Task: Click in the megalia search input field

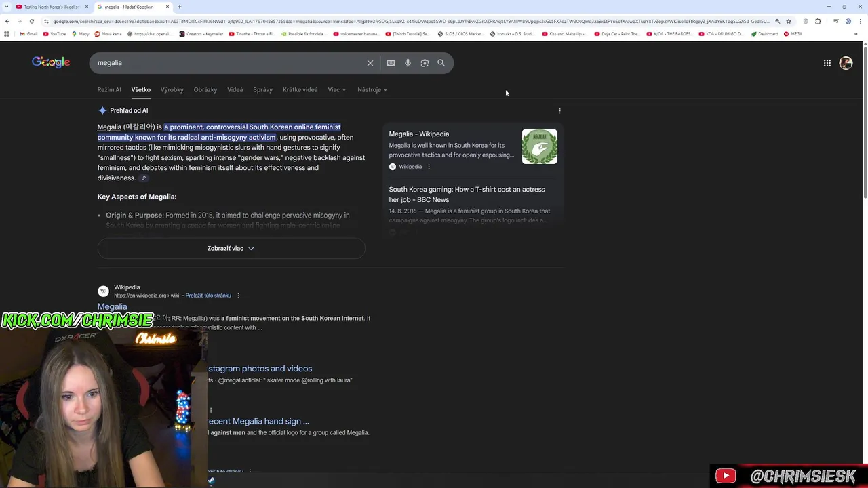Action: pos(231,63)
